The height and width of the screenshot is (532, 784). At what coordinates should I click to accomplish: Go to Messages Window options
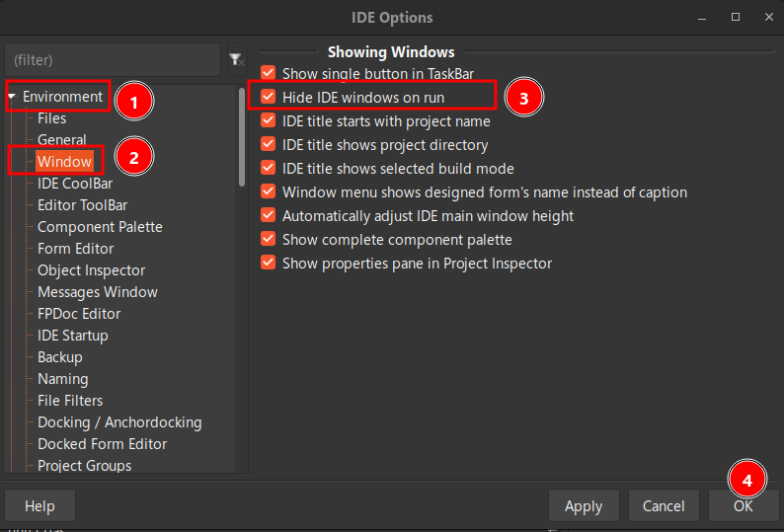97,292
